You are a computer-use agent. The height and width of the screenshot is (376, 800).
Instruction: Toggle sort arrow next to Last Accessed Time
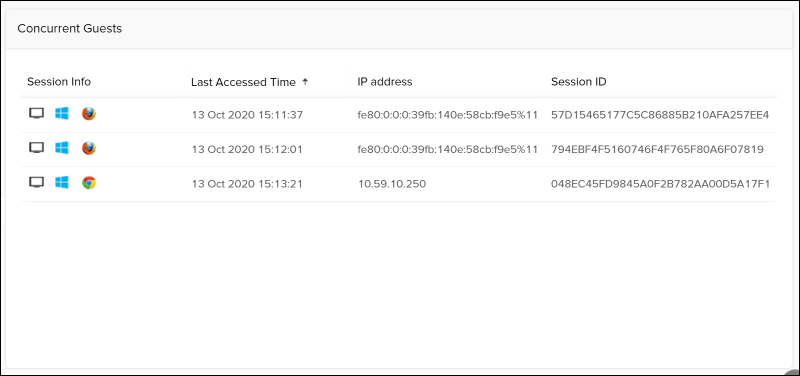tap(305, 82)
